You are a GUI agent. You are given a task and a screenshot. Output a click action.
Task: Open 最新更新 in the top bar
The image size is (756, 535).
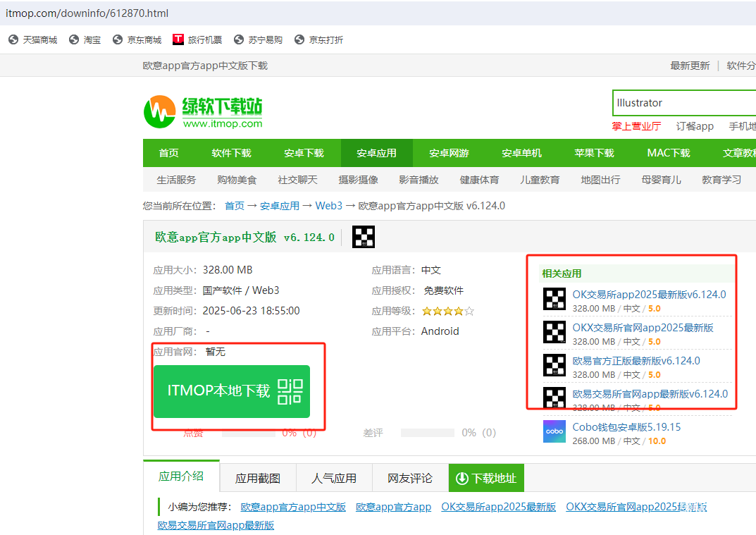[690, 66]
